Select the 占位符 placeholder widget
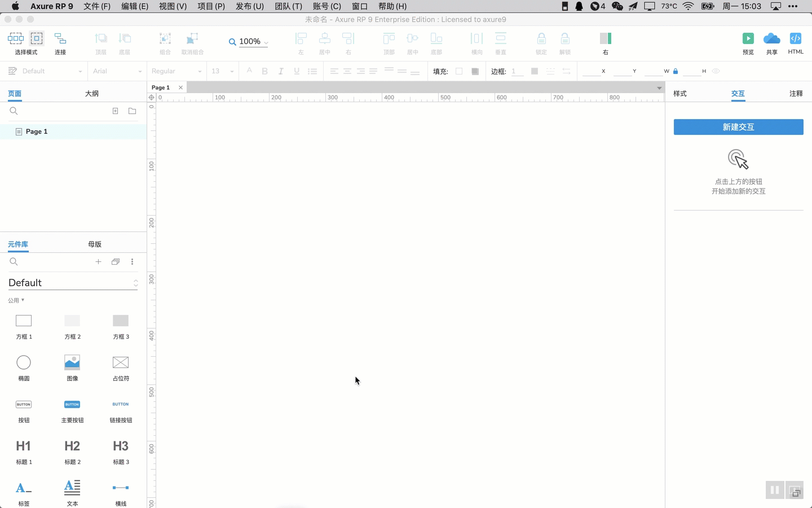812x508 pixels. point(121,362)
